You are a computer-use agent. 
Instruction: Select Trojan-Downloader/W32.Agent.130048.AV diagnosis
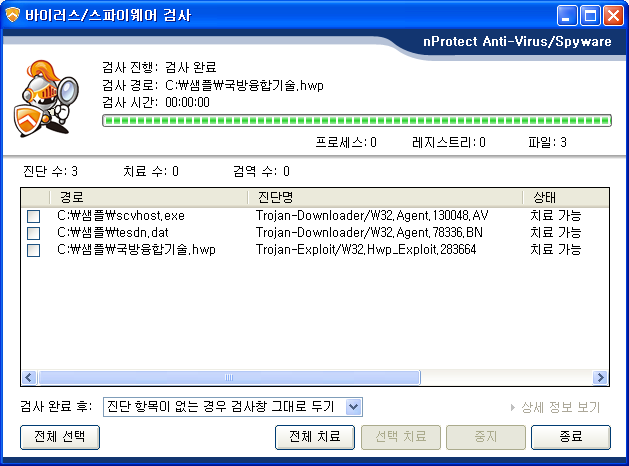372,216
